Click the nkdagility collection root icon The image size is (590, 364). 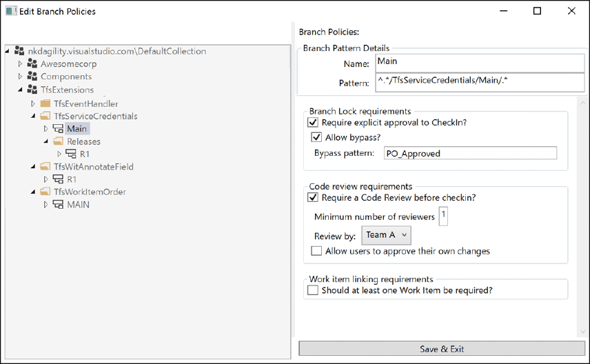point(19,51)
